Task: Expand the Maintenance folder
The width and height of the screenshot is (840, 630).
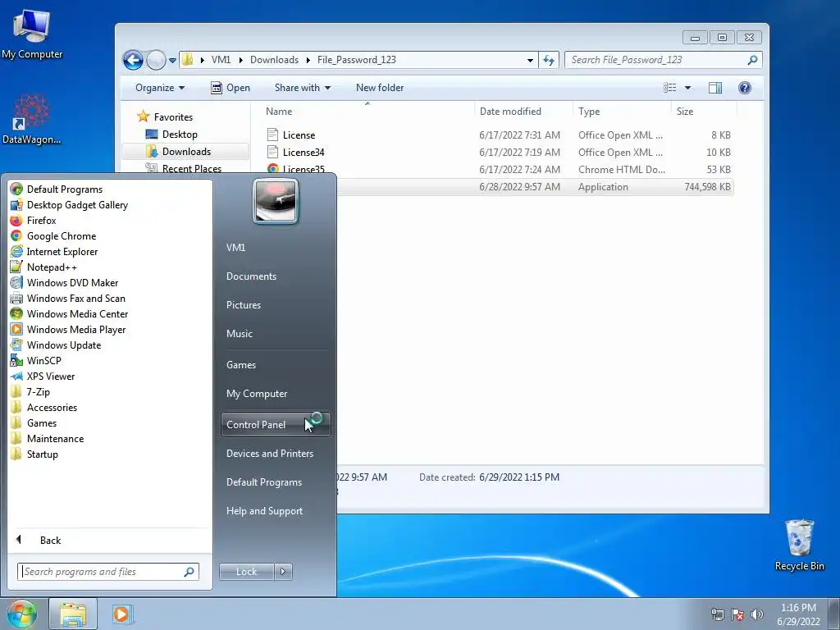Action: coord(55,438)
